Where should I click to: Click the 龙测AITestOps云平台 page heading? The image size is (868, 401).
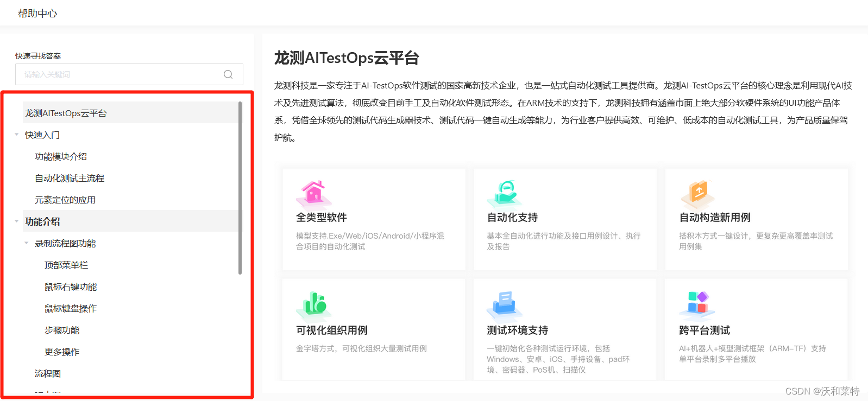(347, 58)
